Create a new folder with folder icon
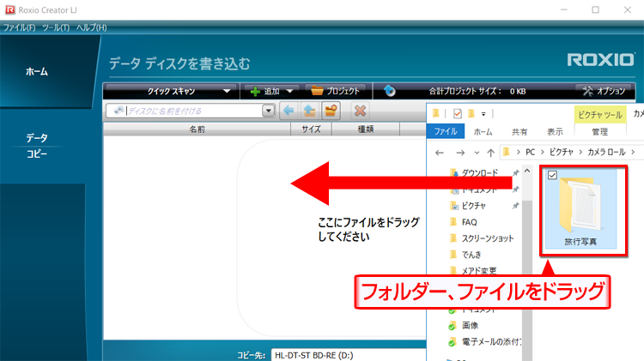Viewport: 644px width, 361px height. (331, 111)
